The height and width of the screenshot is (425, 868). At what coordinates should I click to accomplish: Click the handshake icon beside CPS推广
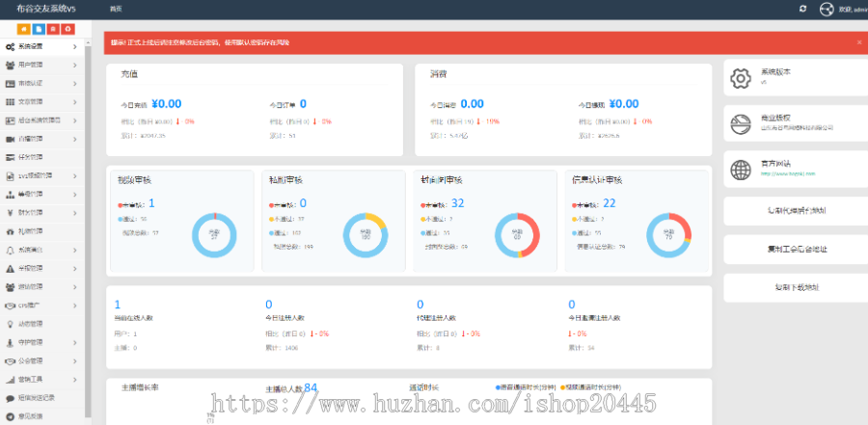pos(10,305)
